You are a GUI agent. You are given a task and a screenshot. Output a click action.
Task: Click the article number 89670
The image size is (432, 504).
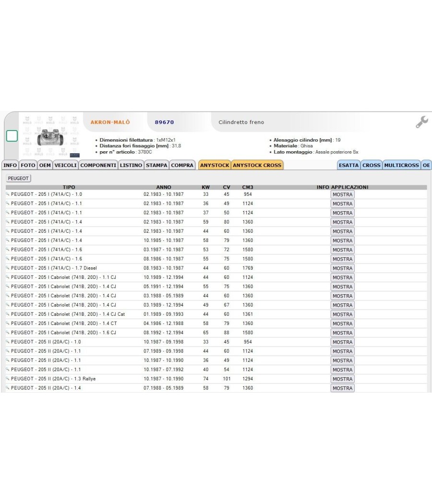coord(164,122)
